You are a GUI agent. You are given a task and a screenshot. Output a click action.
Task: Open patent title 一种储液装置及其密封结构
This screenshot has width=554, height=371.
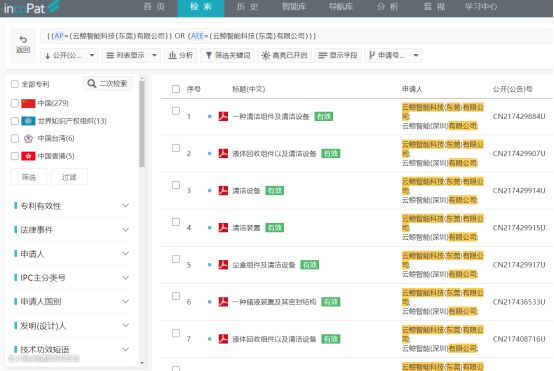coord(274,302)
